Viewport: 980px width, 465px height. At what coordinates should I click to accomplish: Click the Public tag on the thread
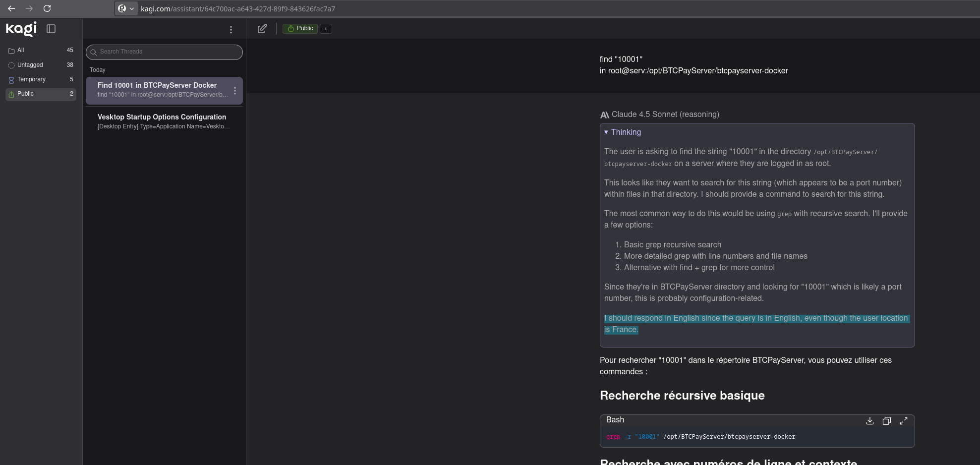click(x=300, y=29)
